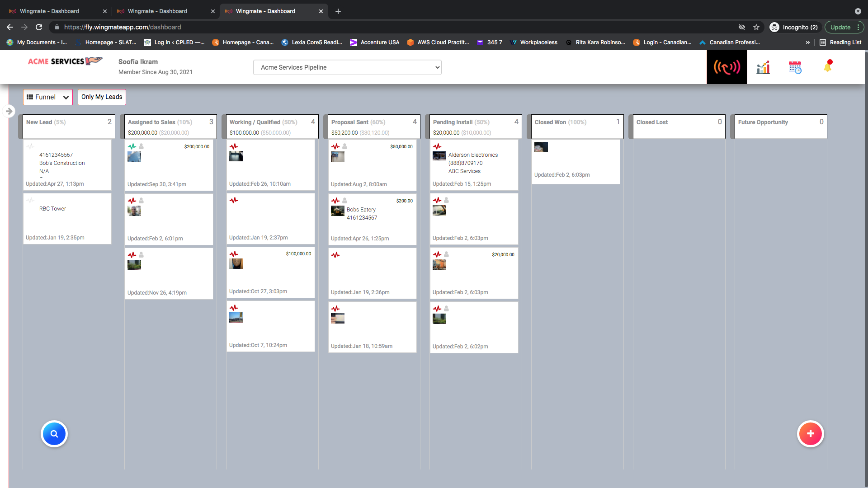Open the Canadian Professional bookmark
The height and width of the screenshot is (488, 868).
point(730,42)
